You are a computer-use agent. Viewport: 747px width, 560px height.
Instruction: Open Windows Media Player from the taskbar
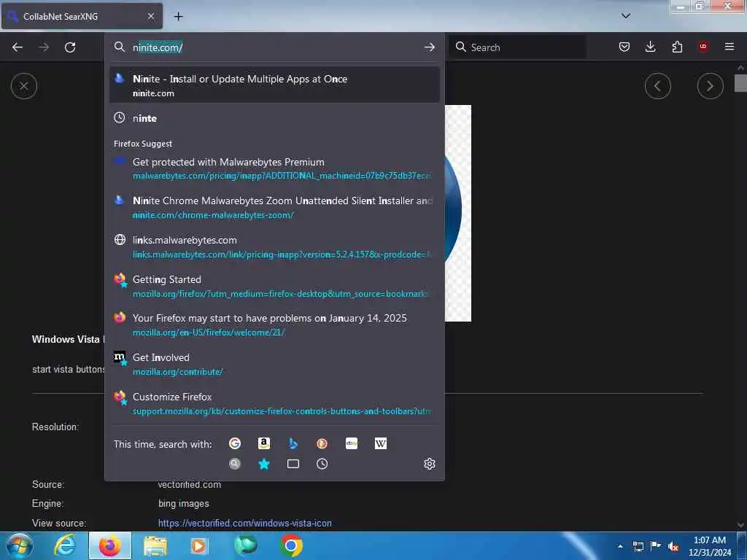coord(198,546)
